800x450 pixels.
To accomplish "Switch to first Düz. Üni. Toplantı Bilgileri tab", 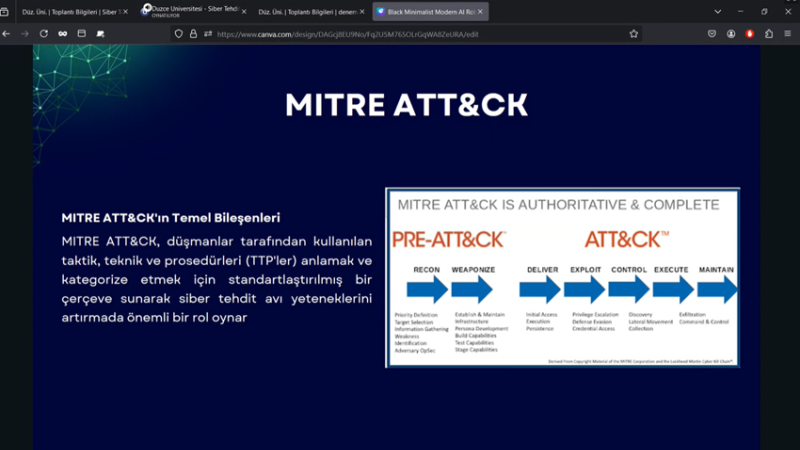I will tap(69, 12).
